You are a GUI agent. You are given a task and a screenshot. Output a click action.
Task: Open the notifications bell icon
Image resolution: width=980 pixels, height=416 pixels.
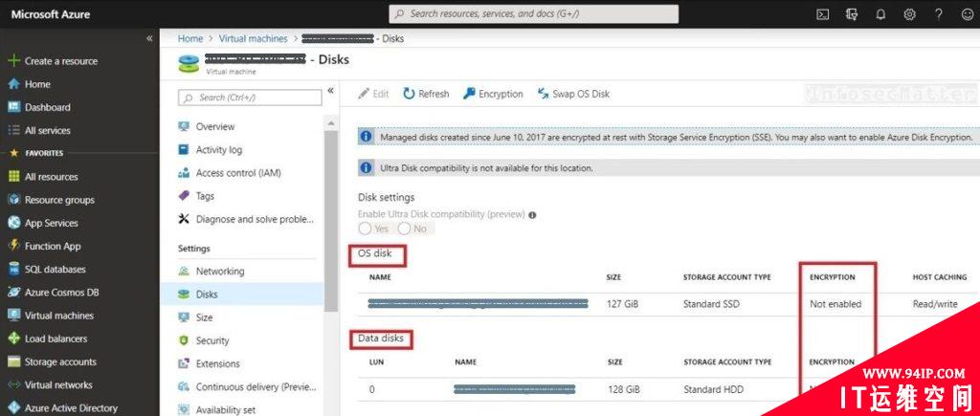(880, 14)
